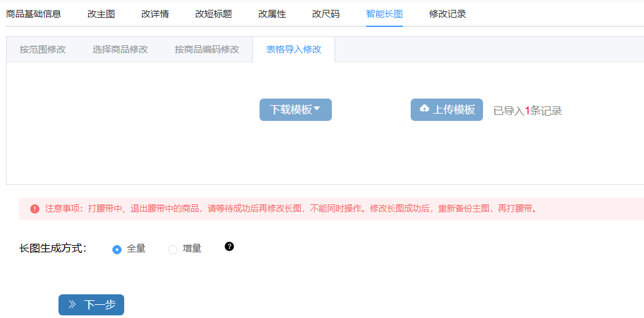The height and width of the screenshot is (318, 644).
Task: Click the active 智能长图 tab
Action: [384, 14]
